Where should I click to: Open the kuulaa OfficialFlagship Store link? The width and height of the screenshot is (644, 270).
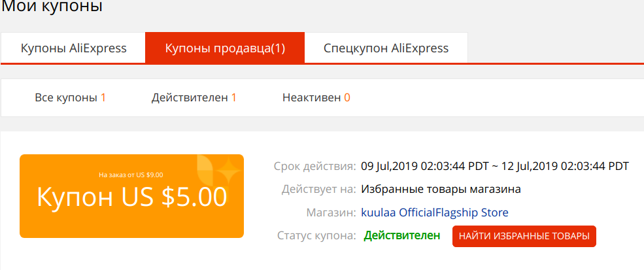coord(435,212)
